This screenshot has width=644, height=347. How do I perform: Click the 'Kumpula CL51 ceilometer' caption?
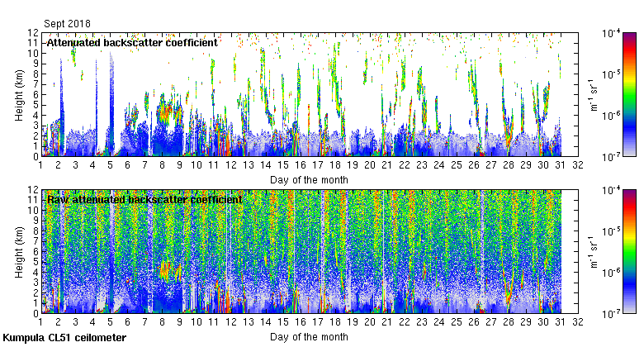coord(64,338)
